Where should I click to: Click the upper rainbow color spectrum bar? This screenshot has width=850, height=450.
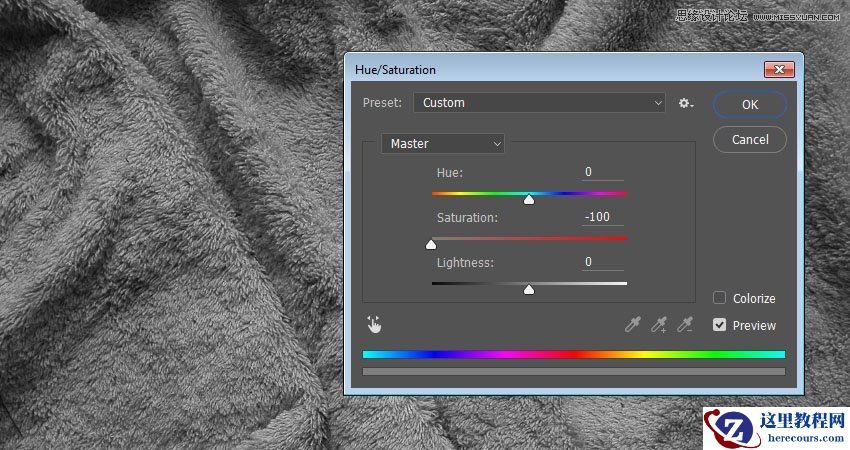pos(573,354)
